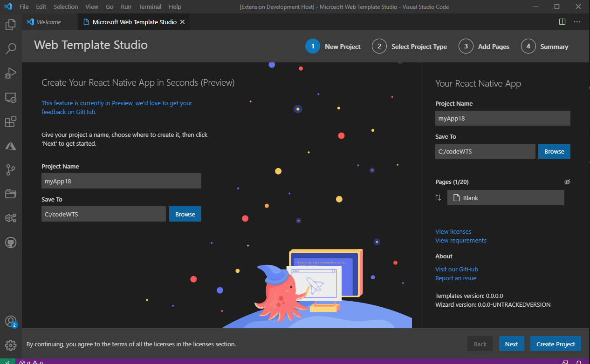Viewport: 590px width, 364px height.
Task: Click Browse button in main form
Action: click(x=185, y=214)
